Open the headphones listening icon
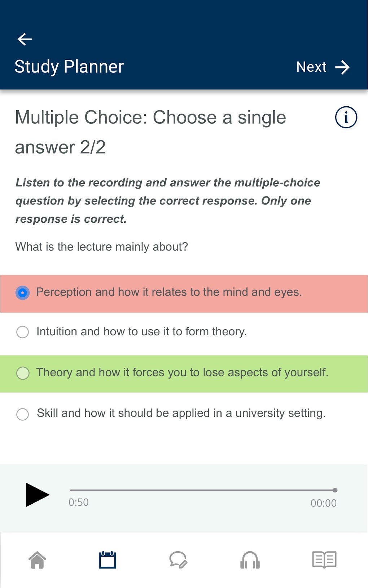 tap(250, 560)
